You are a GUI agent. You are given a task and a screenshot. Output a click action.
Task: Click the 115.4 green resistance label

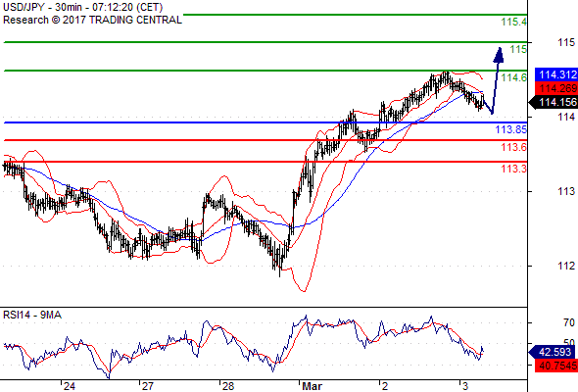tap(514, 22)
